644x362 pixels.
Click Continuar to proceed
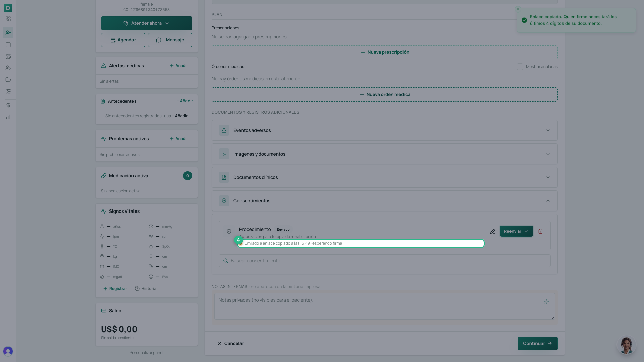pyautogui.click(x=537, y=343)
